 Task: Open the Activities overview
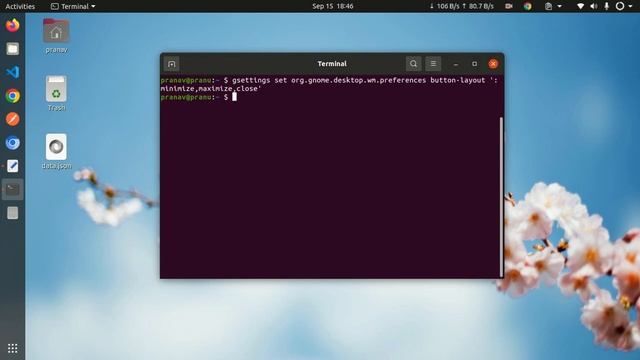pos(20,6)
